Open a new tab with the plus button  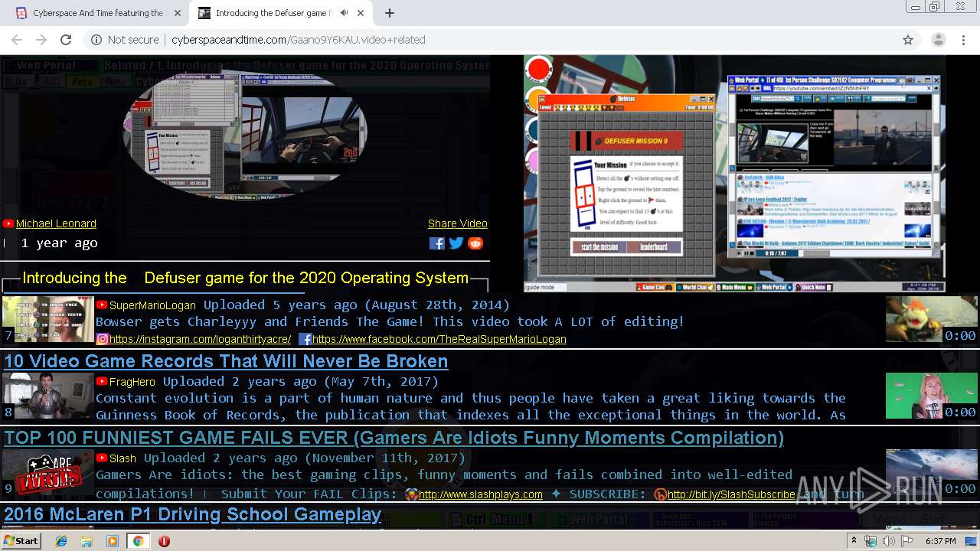tap(390, 13)
